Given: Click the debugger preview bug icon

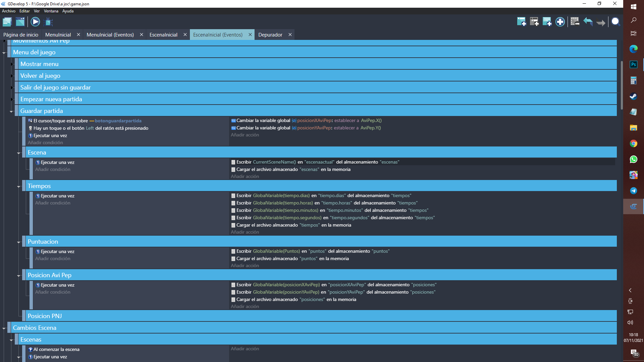Looking at the screenshot, I should pyautogui.click(x=49, y=22).
